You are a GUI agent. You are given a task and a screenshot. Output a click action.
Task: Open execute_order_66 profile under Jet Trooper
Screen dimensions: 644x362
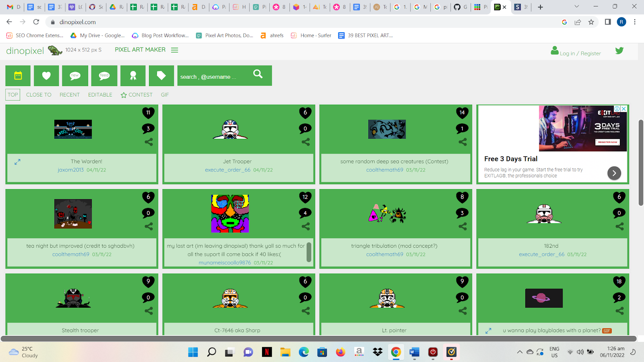[227, 170]
